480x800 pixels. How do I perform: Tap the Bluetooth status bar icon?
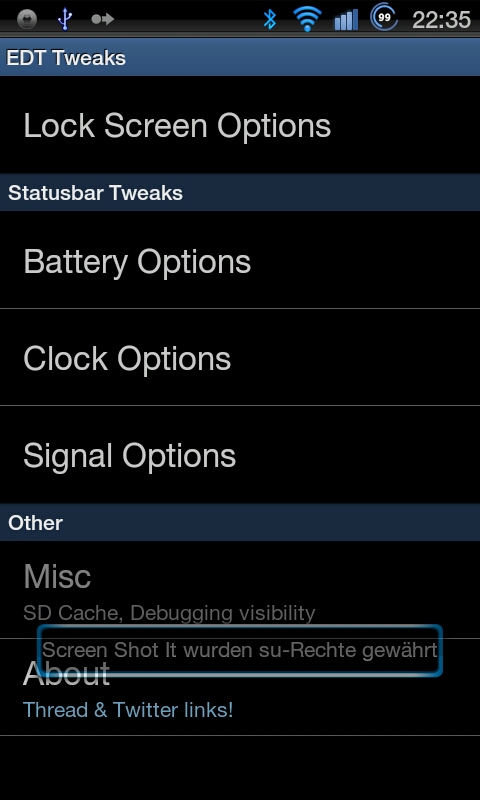pos(269,19)
